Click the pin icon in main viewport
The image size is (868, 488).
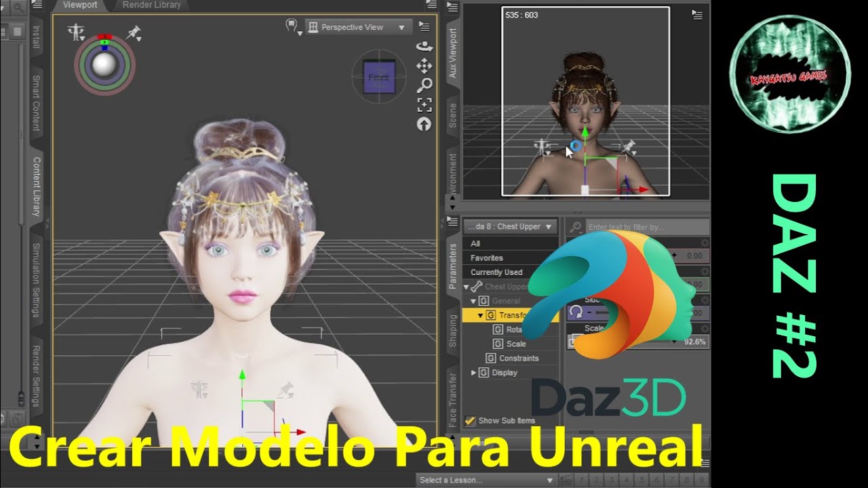133,33
